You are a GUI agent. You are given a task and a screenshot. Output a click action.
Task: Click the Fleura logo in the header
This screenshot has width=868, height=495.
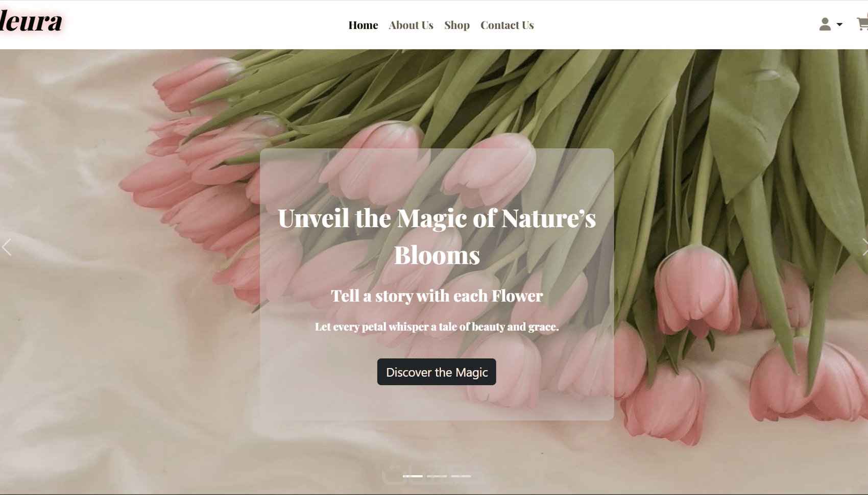(x=31, y=21)
